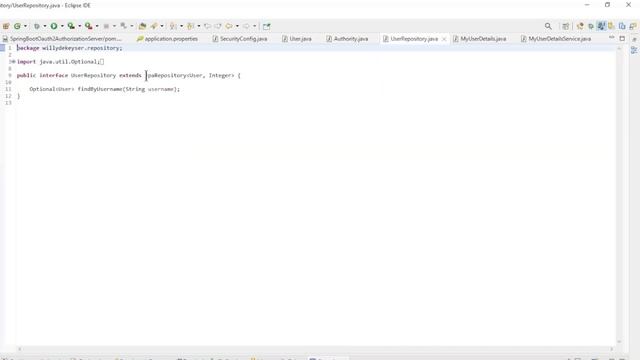640x360 pixels.
Task: Click the Debug bug icon in toolbar
Action: [x=36, y=26]
